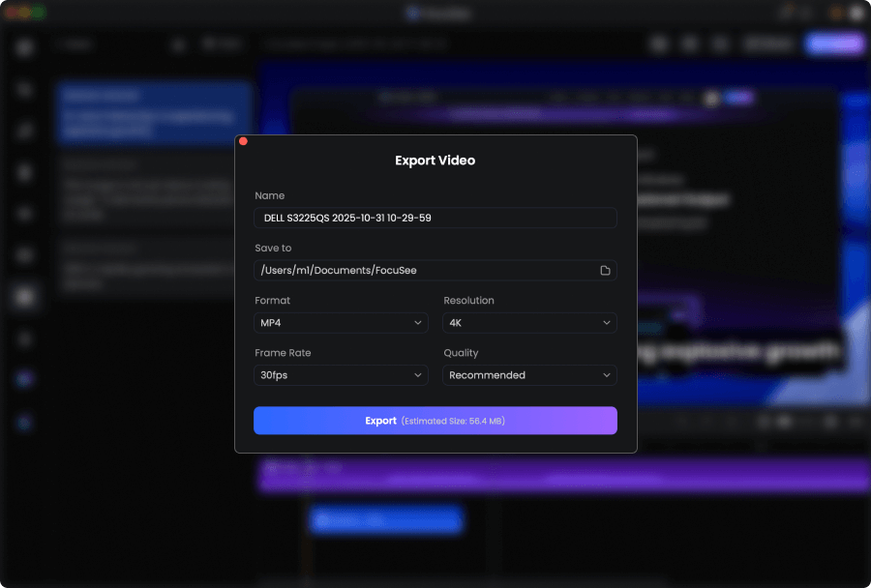The height and width of the screenshot is (588, 871).
Task: Select the blue clip on the timeline
Action: 385,521
